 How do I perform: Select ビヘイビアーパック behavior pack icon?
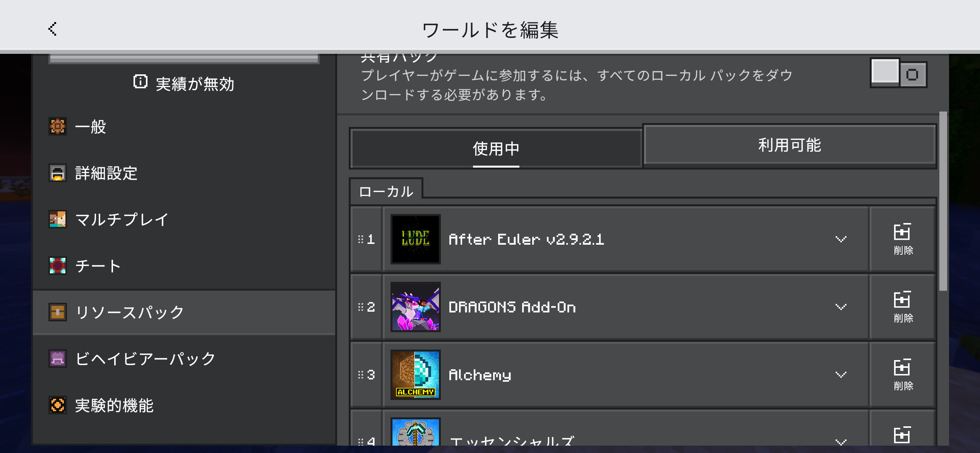point(58,359)
